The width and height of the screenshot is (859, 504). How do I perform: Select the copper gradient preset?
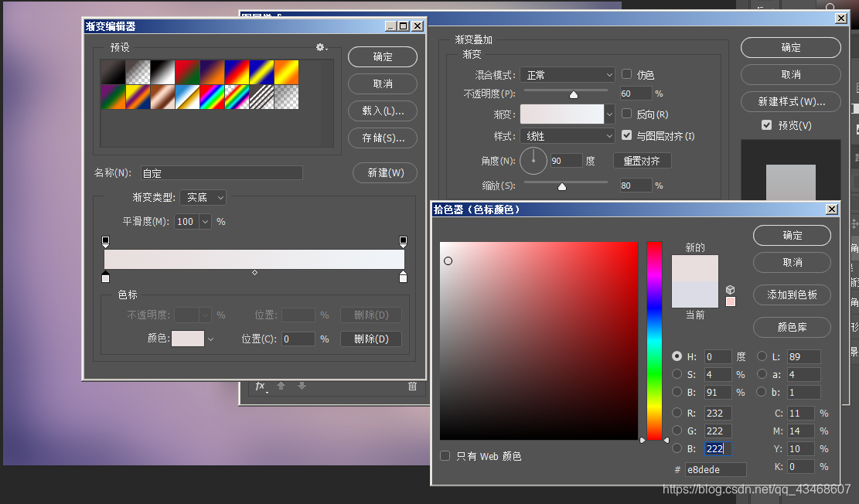[x=163, y=97]
